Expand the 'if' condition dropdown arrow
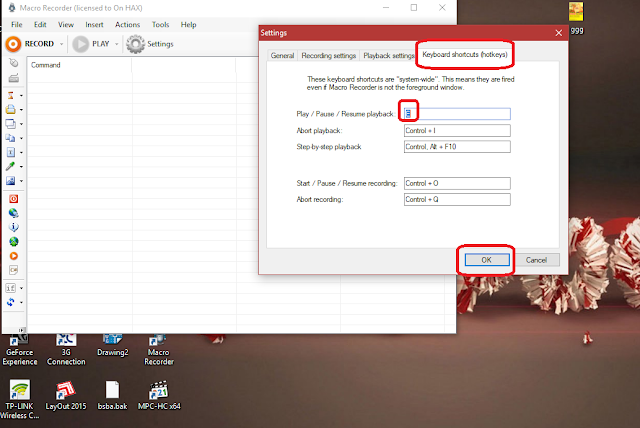 point(21,288)
